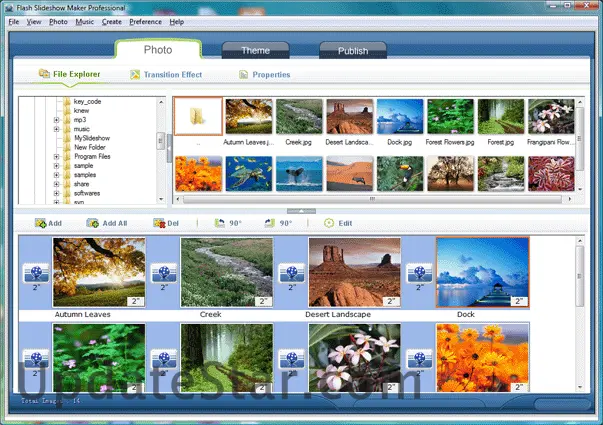Expand the Program Files folder node
The image size is (603, 425).
click(57, 157)
